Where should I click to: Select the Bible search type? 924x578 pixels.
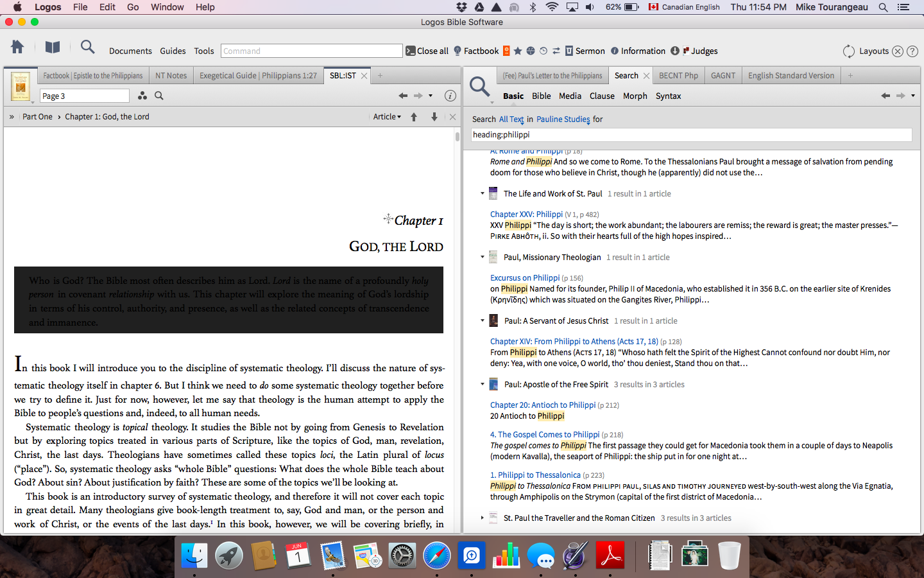click(x=542, y=96)
